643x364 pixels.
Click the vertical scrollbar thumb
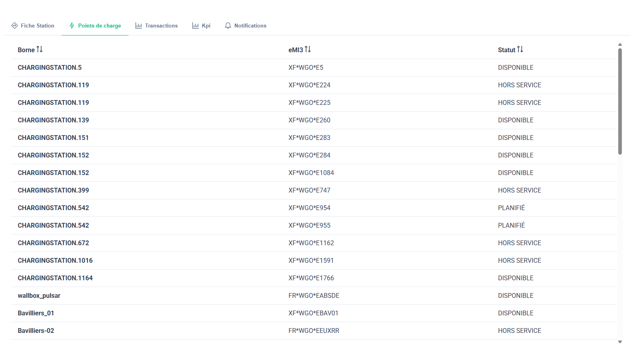pyautogui.click(x=620, y=101)
